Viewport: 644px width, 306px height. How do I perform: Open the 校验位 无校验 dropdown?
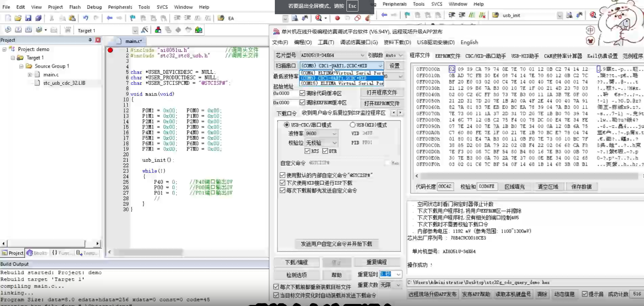click(321, 143)
